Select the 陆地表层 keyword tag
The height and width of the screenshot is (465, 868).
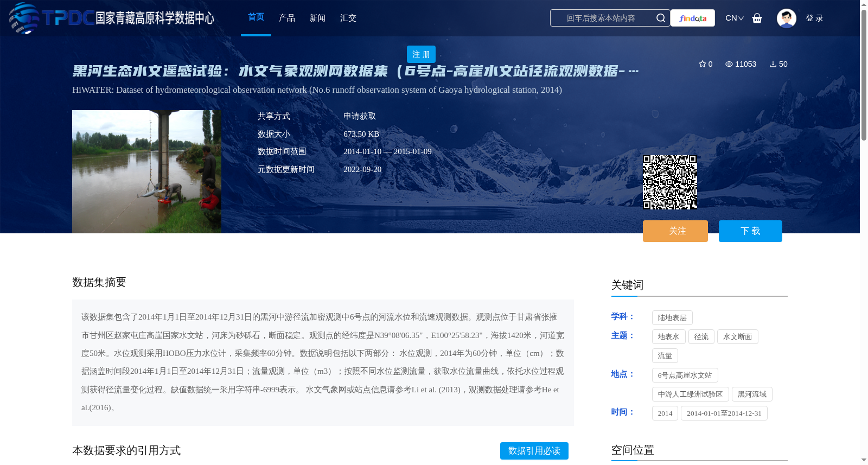(672, 318)
